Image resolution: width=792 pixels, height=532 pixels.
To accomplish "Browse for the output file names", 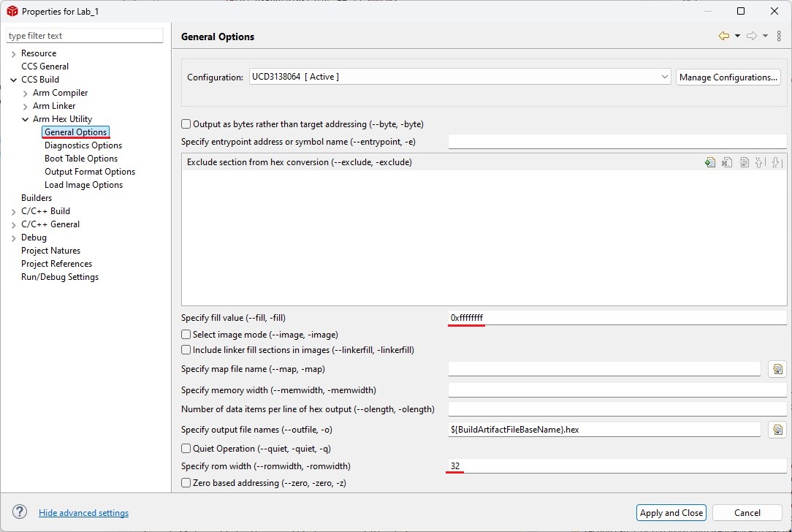I will click(777, 430).
